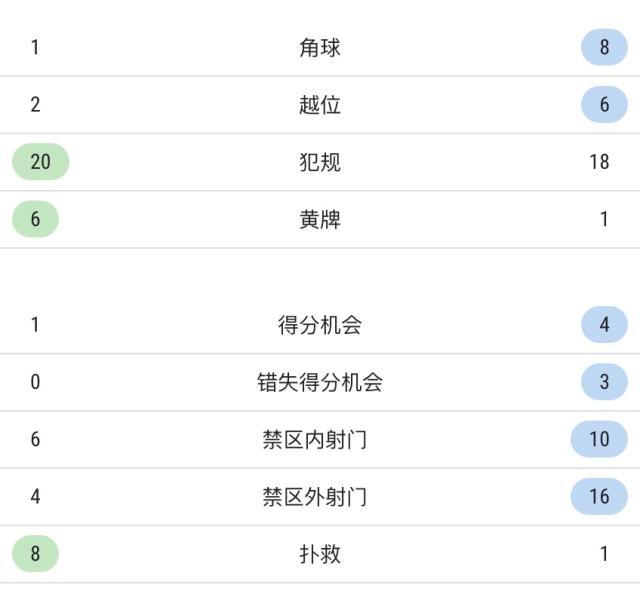Click the 黄牌 (yellow cards) label
The image size is (640, 597).
pos(320,219)
